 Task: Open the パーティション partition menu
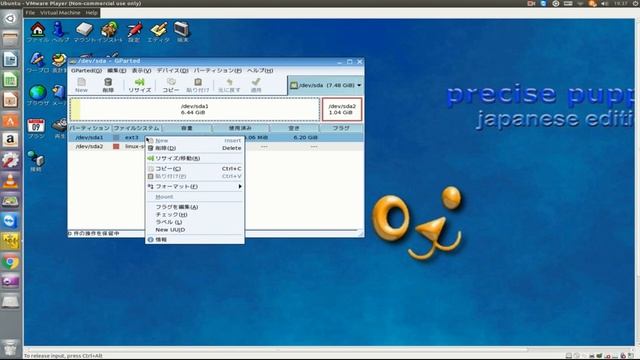(x=218, y=71)
